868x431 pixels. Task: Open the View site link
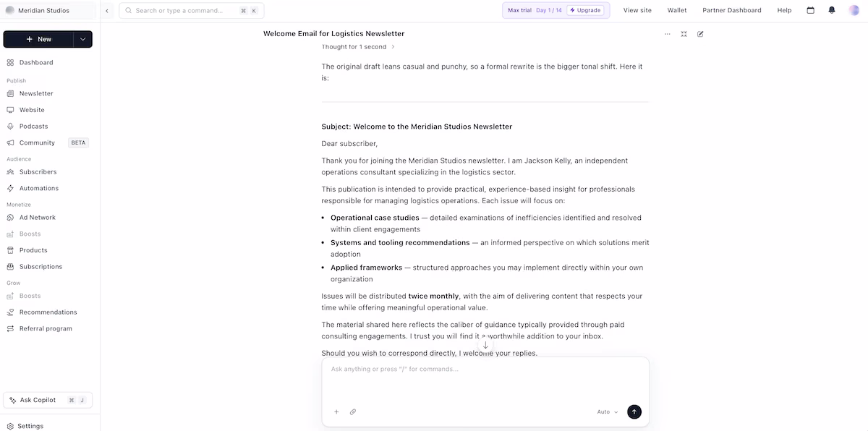click(637, 11)
